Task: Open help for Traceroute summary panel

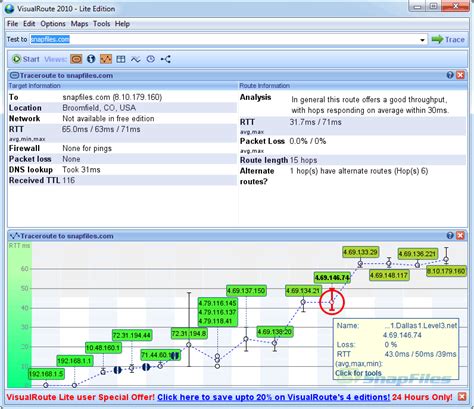Action: [450, 75]
